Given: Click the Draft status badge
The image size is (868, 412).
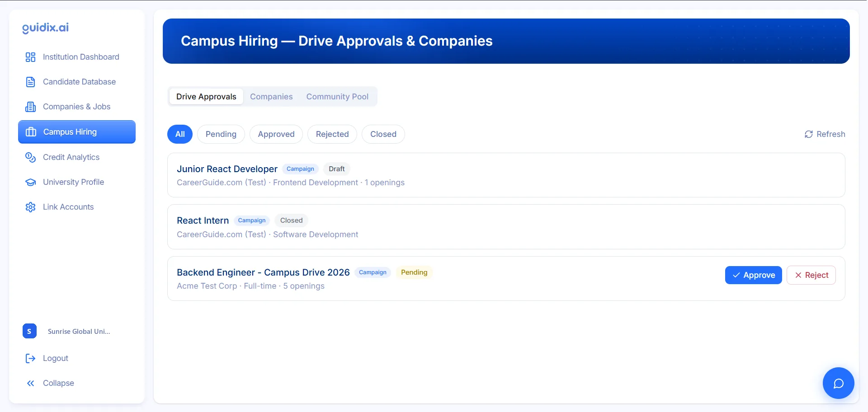Looking at the screenshot, I should click(x=337, y=169).
